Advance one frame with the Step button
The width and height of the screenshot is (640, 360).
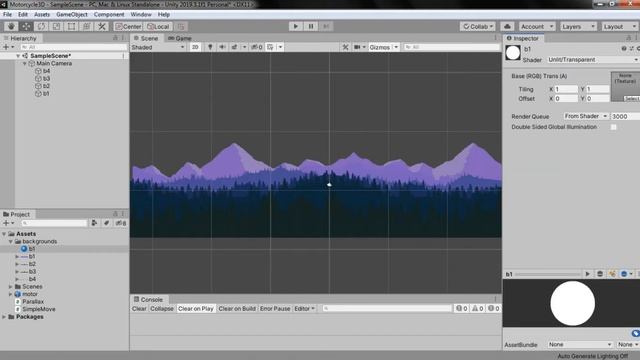click(x=326, y=27)
